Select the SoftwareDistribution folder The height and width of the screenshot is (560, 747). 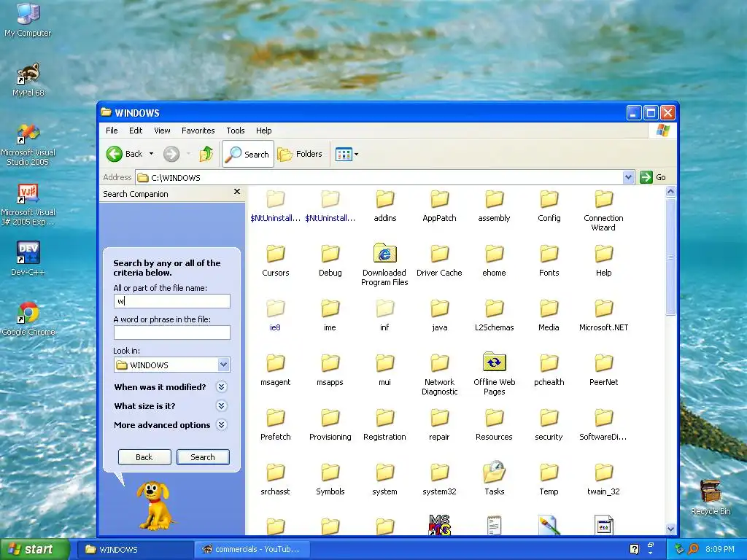point(603,425)
